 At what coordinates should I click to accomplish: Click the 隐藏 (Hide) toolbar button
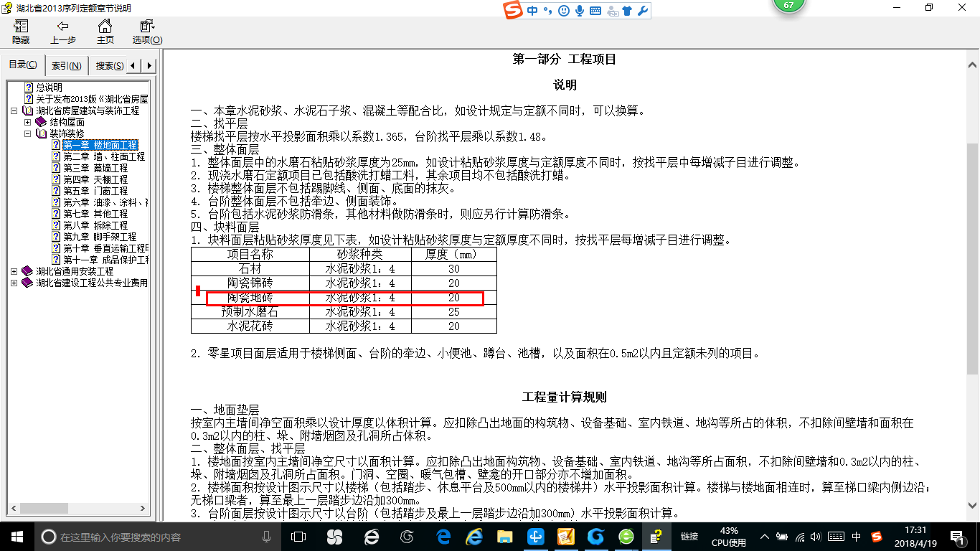[x=21, y=32]
